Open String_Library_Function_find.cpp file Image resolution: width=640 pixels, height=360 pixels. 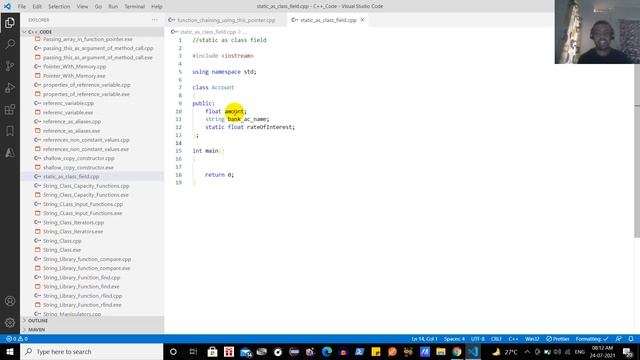82,278
